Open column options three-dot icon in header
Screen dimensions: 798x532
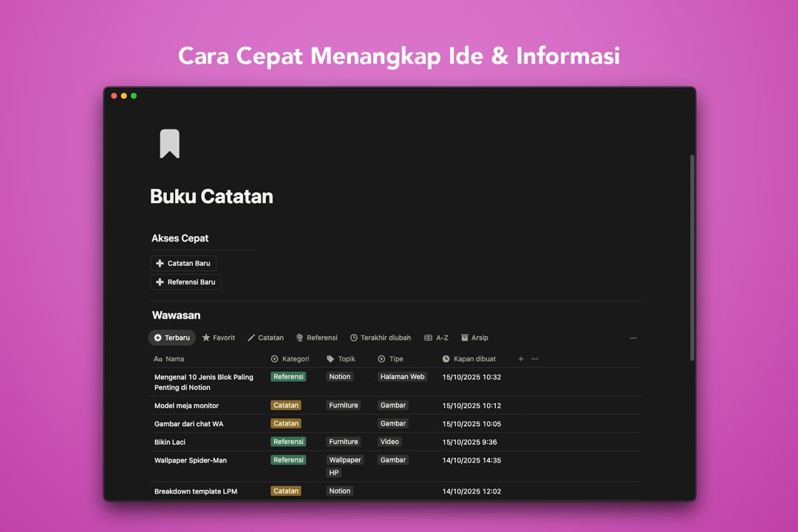(x=535, y=359)
